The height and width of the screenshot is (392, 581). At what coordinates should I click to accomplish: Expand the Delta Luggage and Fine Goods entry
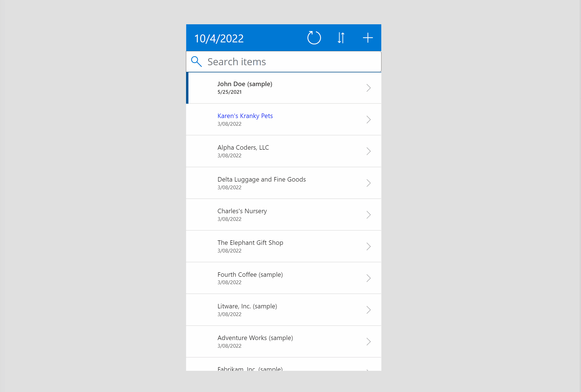(368, 183)
